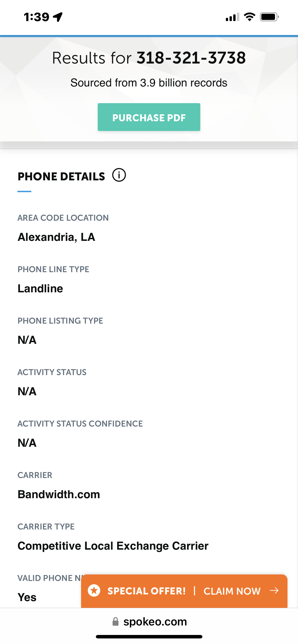Tap the home indicator bar at the bottom
The height and width of the screenshot is (644, 298).
point(149,637)
